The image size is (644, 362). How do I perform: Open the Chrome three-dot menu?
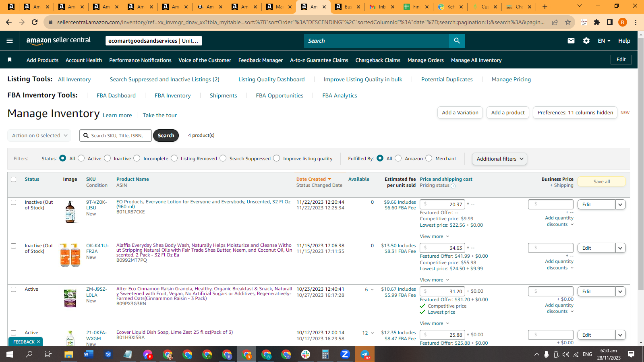[x=636, y=22]
